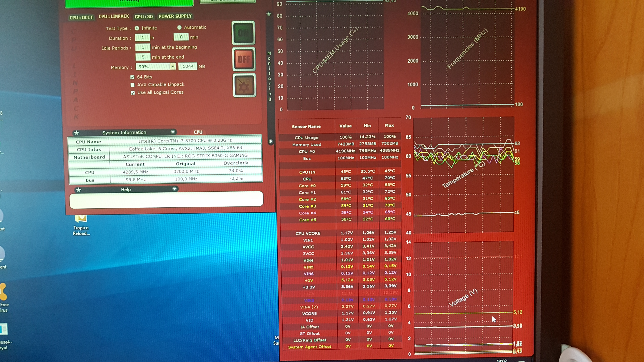The image size is (644, 362).
Task: Uncheck Use all Logical Cores
Action: click(x=133, y=93)
